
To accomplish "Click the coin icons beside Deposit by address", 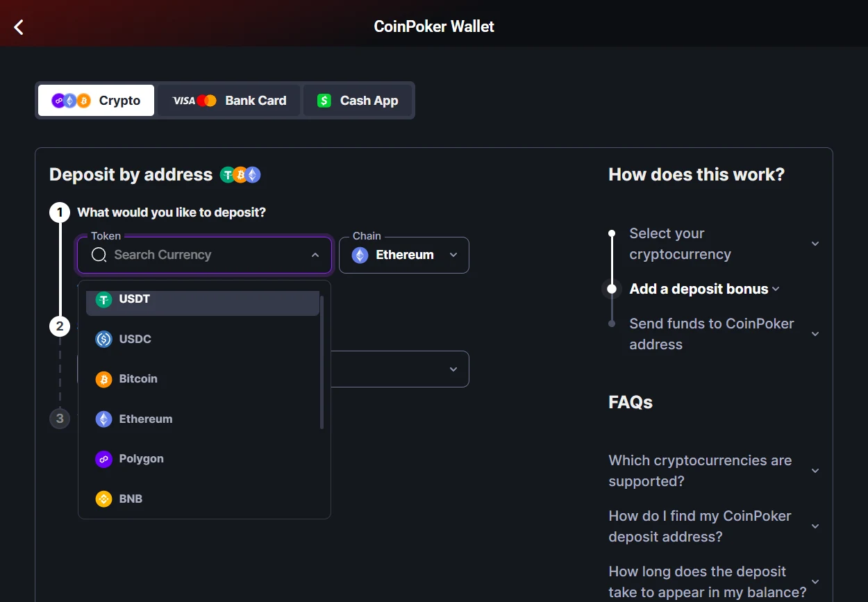I will pyautogui.click(x=240, y=175).
